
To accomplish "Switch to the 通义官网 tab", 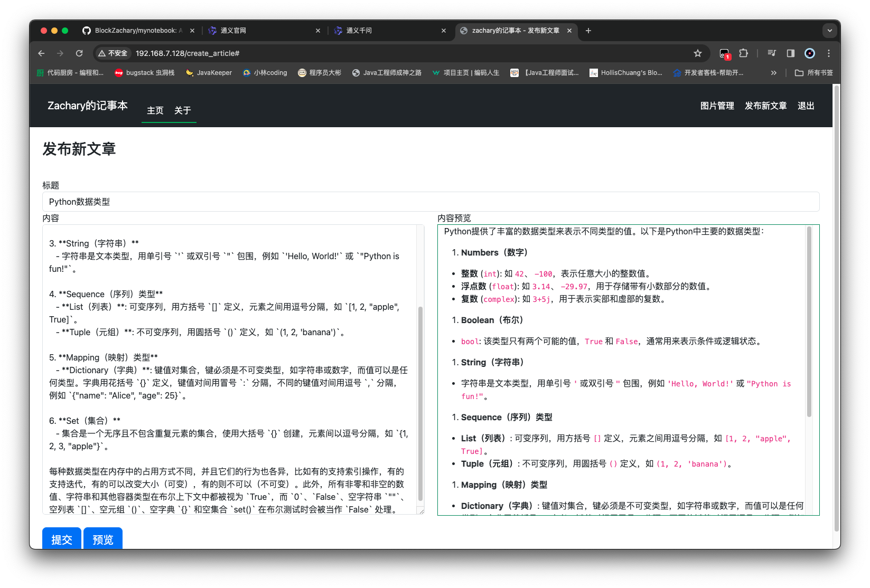I will pyautogui.click(x=265, y=31).
